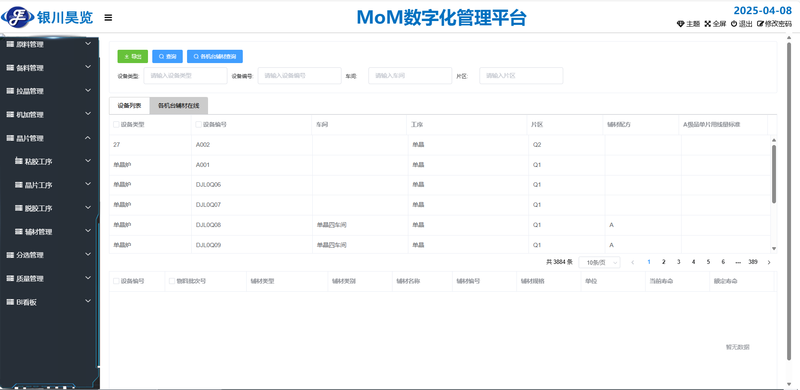Screen dimensions: 800x390
Task: Go to pagination page 2
Action: point(663,262)
